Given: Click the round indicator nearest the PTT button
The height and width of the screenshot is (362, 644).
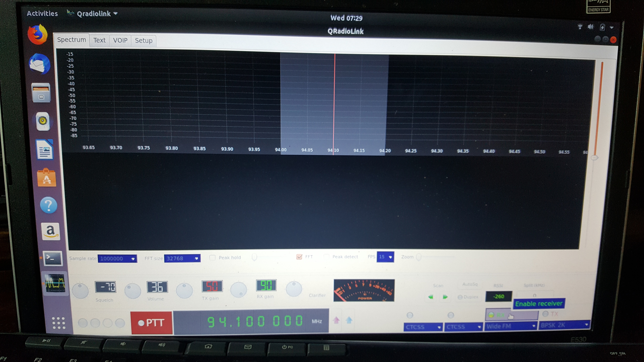Looking at the screenshot, I should pos(120,323).
